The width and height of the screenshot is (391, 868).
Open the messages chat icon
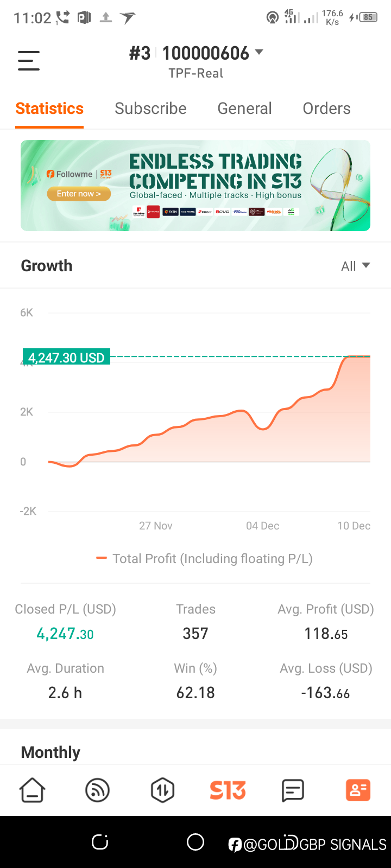point(293,790)
